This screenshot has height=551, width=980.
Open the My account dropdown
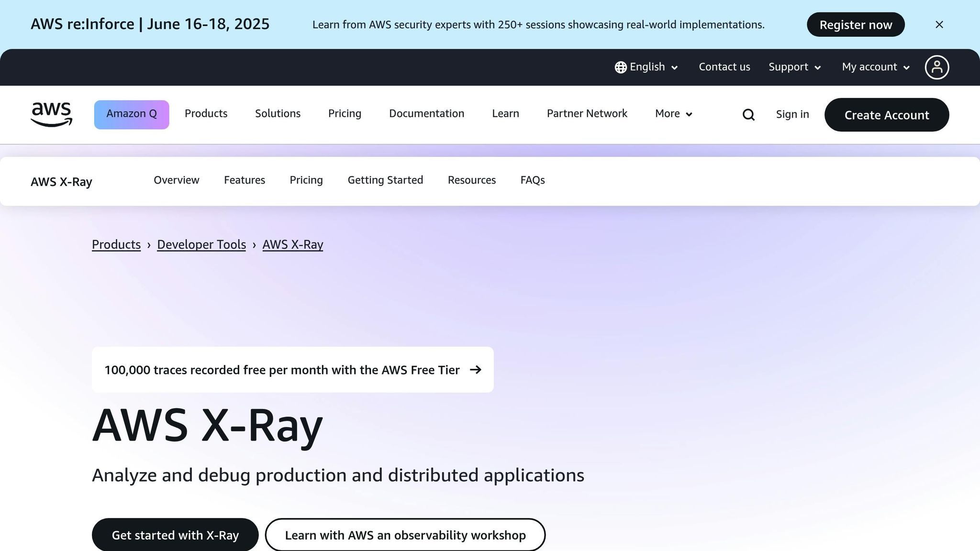click(876, 67)
